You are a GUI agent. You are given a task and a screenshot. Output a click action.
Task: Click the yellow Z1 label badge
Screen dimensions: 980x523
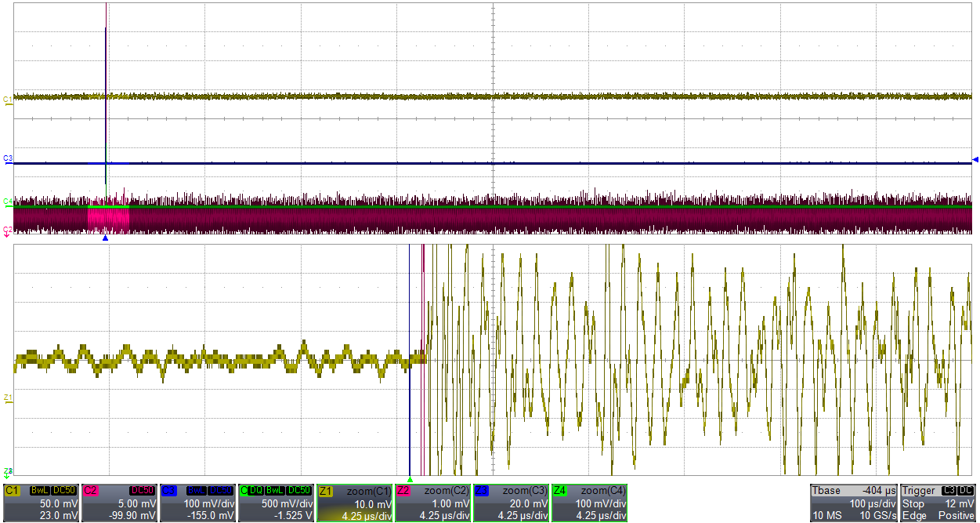tap(326, 490)
